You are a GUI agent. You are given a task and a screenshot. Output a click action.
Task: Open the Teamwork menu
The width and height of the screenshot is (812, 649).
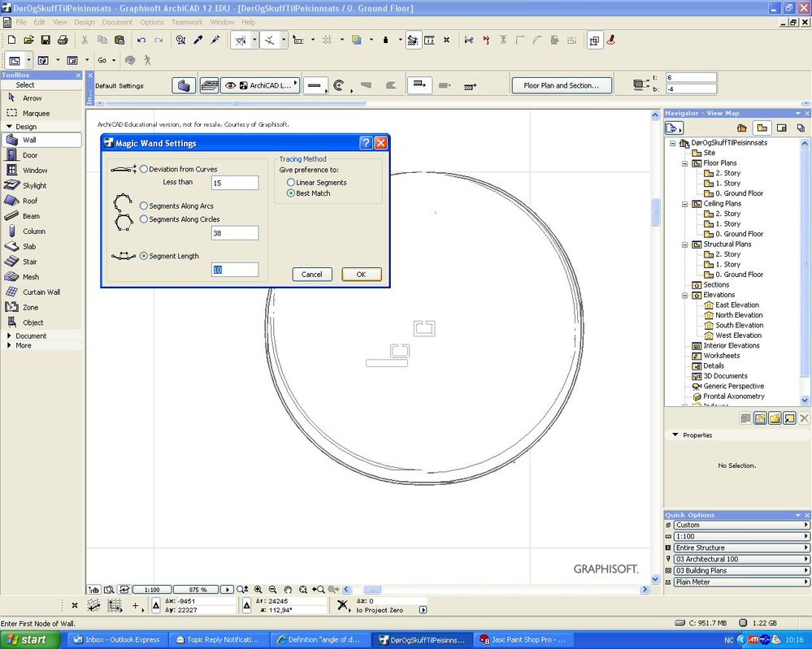click(187, 22)
